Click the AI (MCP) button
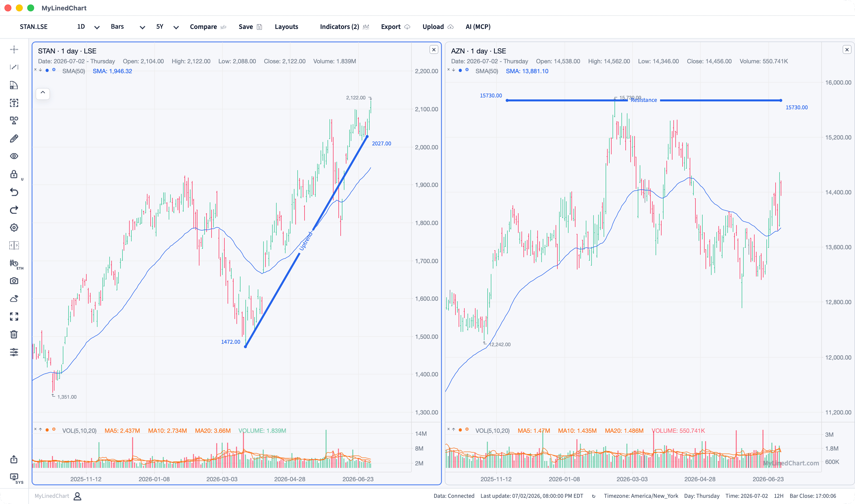 [x=478, y=27]
